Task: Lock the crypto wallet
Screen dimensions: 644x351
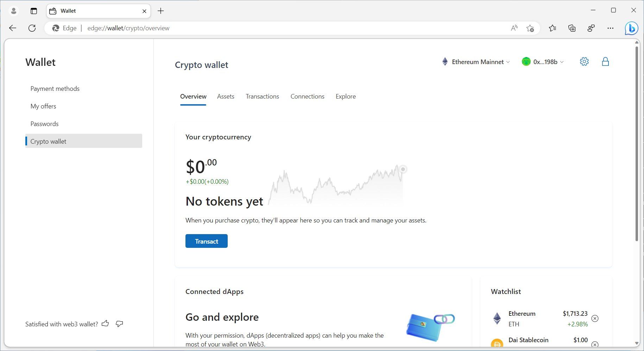Action: tap(606, 61)
